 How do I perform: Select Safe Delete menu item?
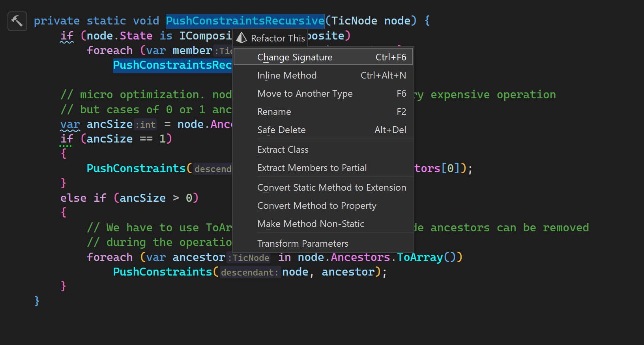click(323, 129)
